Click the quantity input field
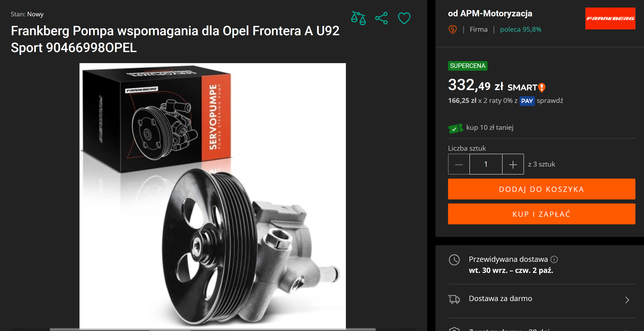 pyautogui.click(x=486, y=164)
